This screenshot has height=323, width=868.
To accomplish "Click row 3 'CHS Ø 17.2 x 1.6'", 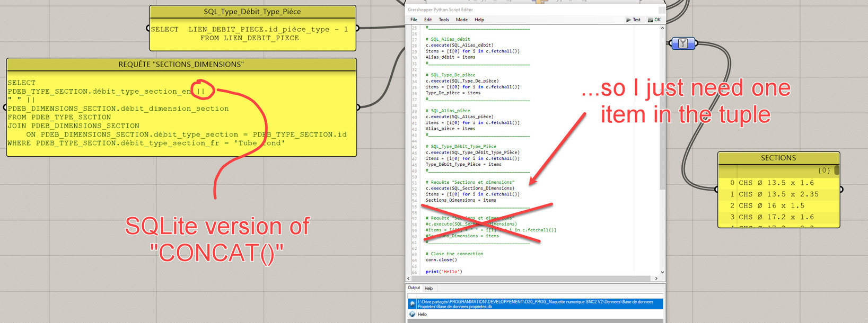I will (x=778, y=217).
